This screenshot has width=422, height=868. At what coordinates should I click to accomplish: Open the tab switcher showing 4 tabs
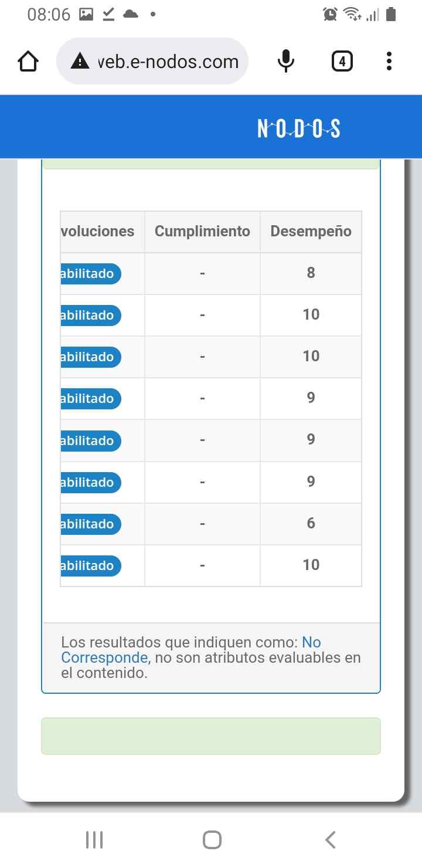[342, 61]
